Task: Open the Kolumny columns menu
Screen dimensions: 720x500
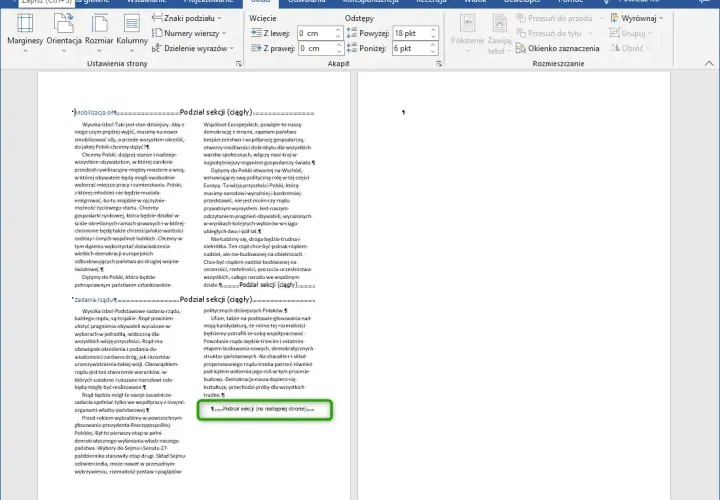Action: pos(132,33)
